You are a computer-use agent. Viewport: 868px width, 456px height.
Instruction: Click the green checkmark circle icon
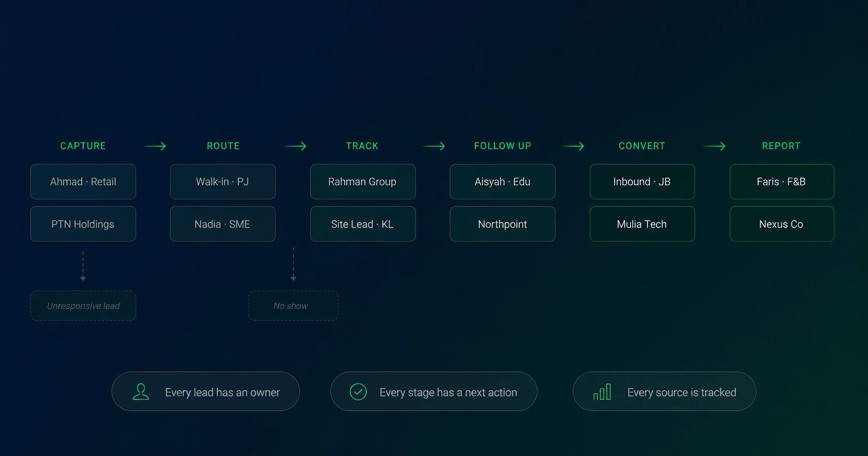tap(358, 392)
